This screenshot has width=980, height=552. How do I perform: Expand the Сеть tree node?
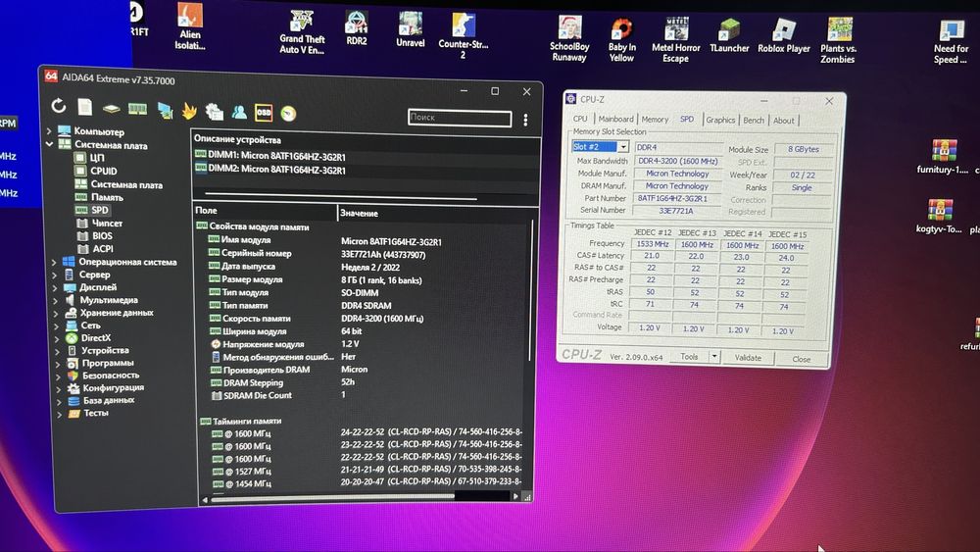tap(56, 326)
